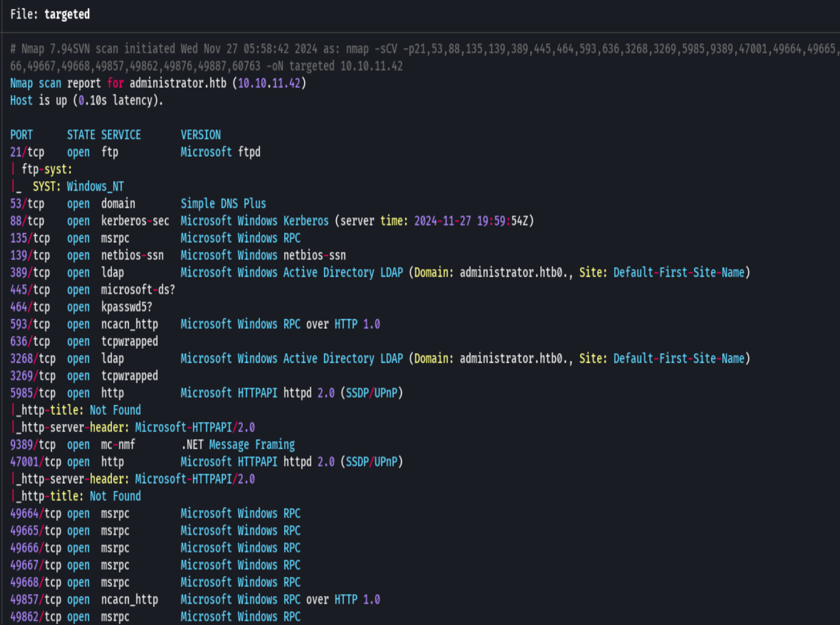Click the Microsoft-HTTPAPI/2.0 server header text
Screen dimensions: 840x625
[194, 427]
